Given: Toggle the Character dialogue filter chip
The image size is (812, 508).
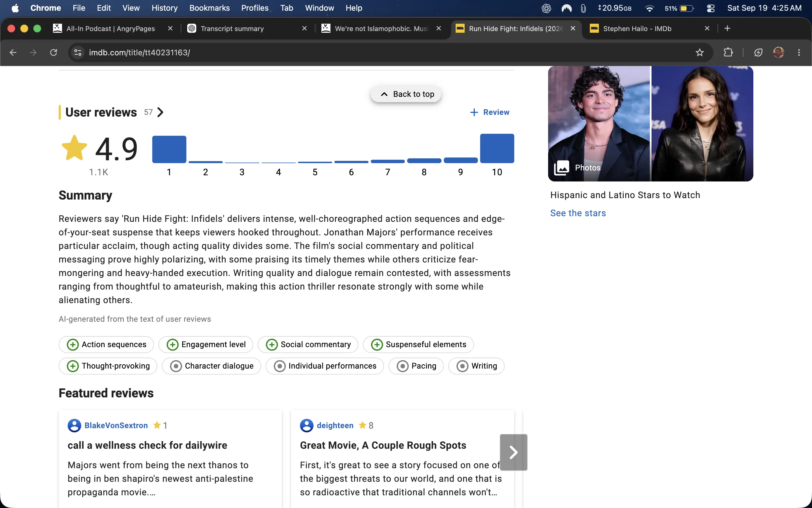Looking at the screenshot, I should [x=211, y=366].
